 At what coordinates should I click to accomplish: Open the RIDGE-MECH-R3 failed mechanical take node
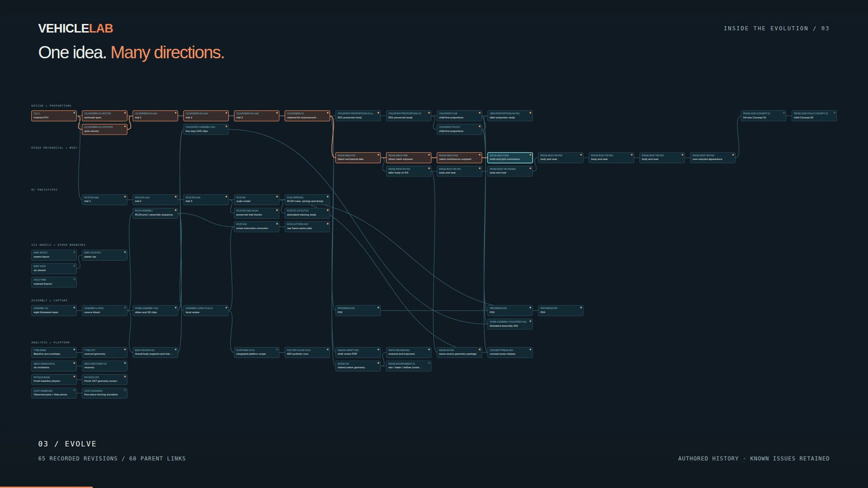[x=358, y=158]
